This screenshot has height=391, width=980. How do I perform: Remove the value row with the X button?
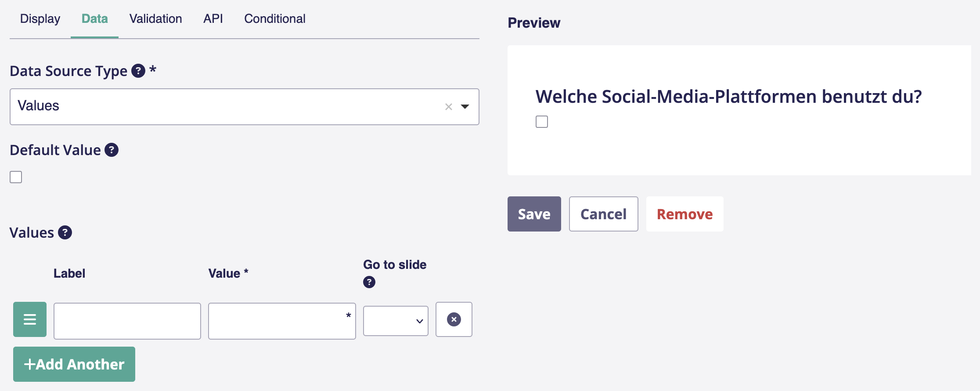(454, 319)
